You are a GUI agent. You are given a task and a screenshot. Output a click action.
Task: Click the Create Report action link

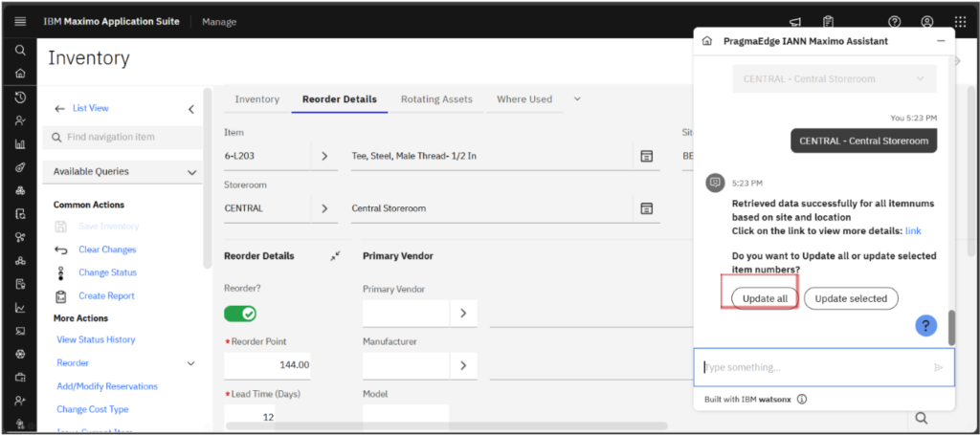click(x=106, y=295)
